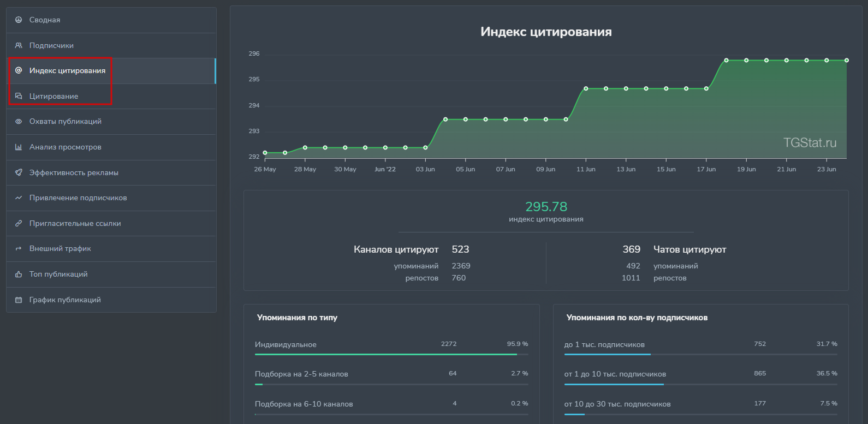Click the 492 chat mentions value
The height and width of the screenshot is (424, 868).
[x=633, y=266]
